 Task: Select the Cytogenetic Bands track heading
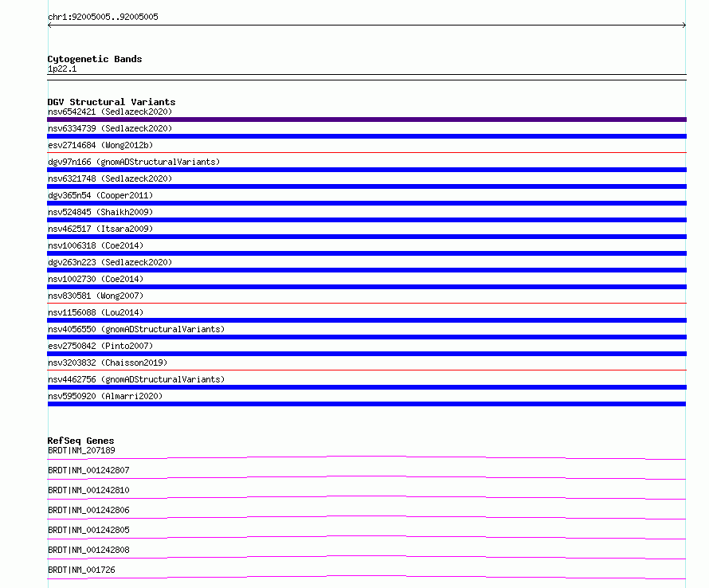click(x=95, y=59)
